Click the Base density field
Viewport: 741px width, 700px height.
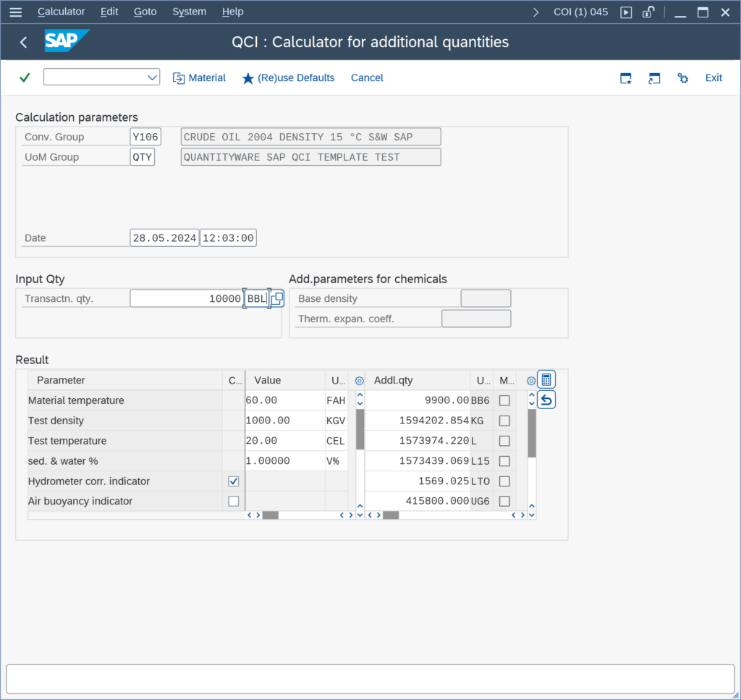coord(486,299)
